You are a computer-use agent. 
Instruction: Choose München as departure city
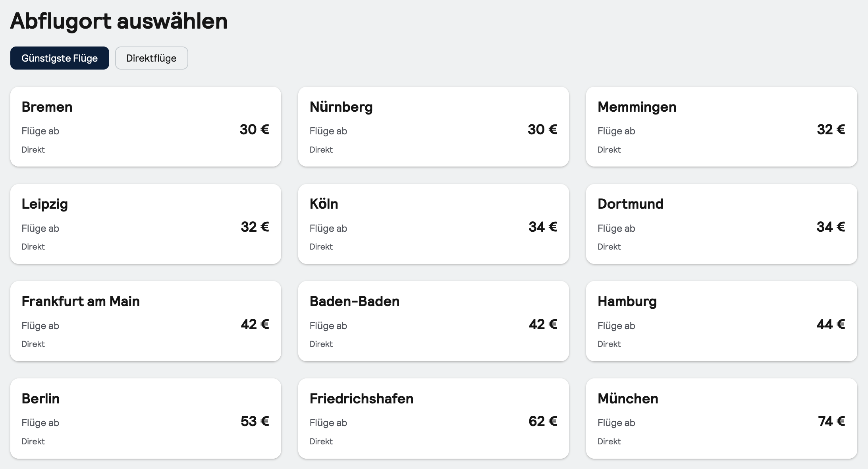pos(721,419)
